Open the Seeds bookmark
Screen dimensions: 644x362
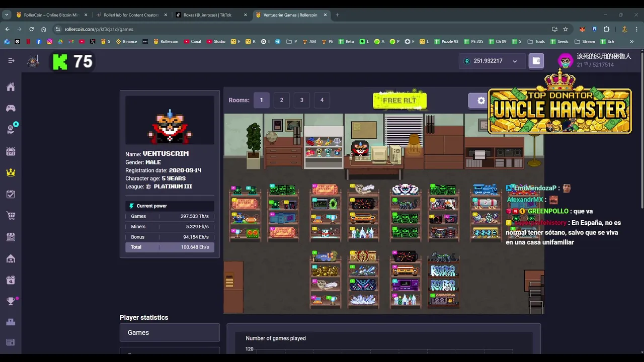tap(559, 42)
